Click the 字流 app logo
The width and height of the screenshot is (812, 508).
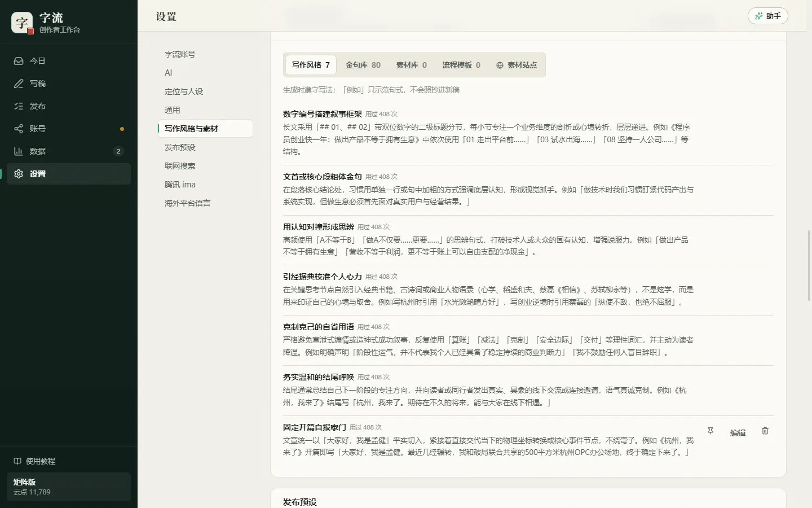[x=23, y=23]
